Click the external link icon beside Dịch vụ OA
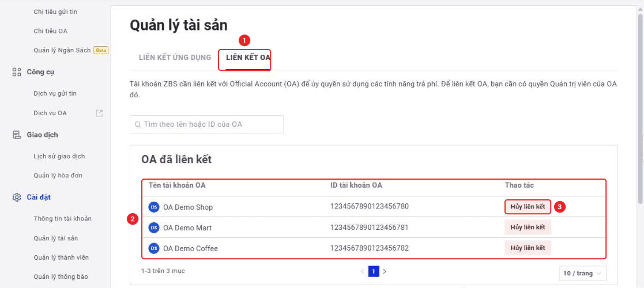The image size is (644, 288). [x=99, y=113]
